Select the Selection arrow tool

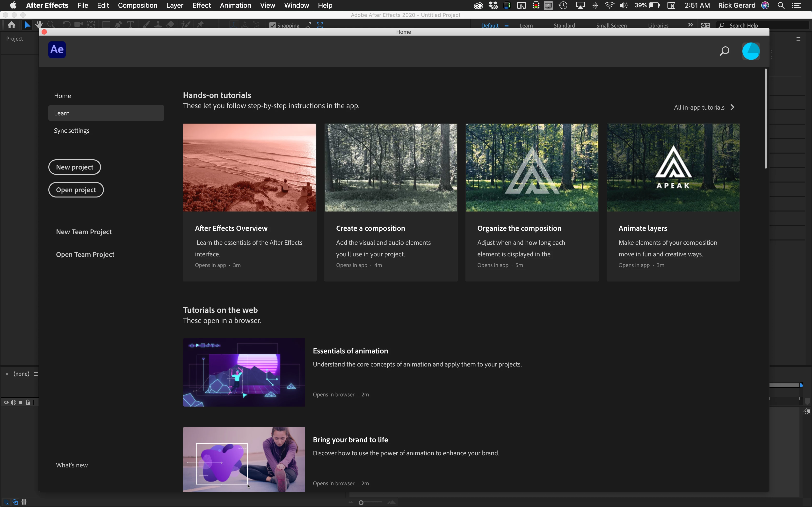click(x=27, y=25)
